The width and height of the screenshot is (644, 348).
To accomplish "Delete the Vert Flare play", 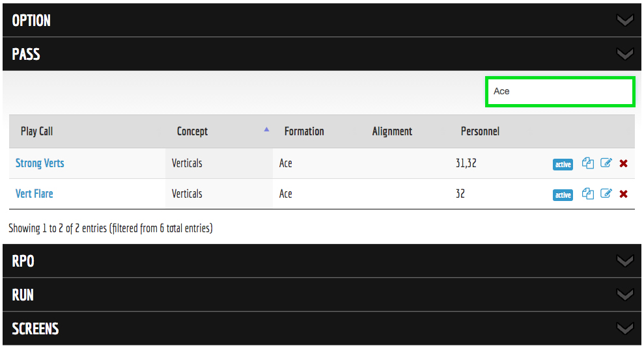I will pyautogui.click(x=623, y=194).
